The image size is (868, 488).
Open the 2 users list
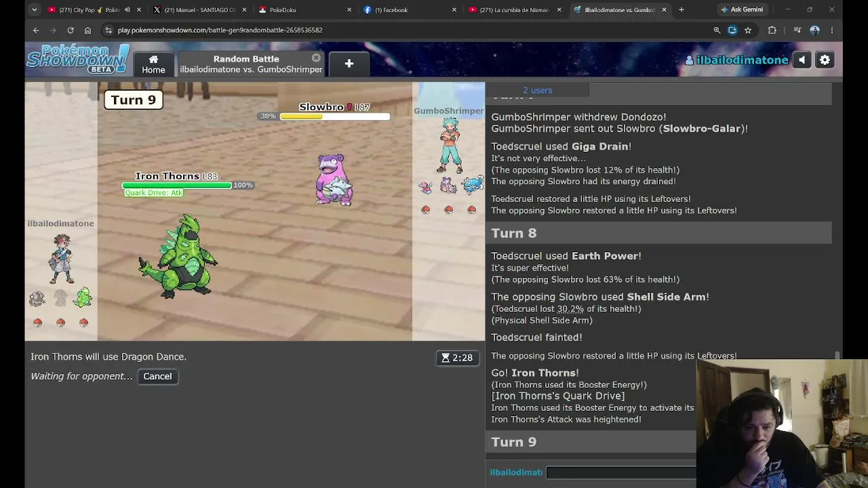pos(537,90)
